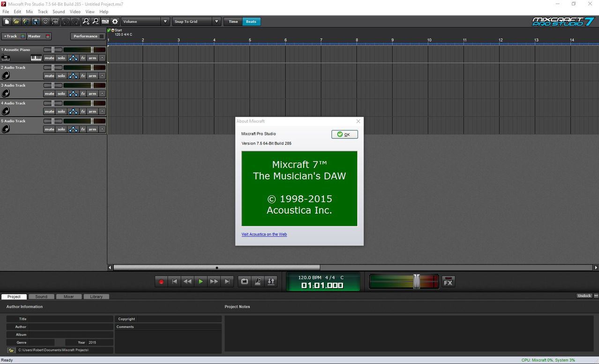The width and height of the screenshot is (599, 364).
Task: Open a project using the folder icon
Action: 16,22
